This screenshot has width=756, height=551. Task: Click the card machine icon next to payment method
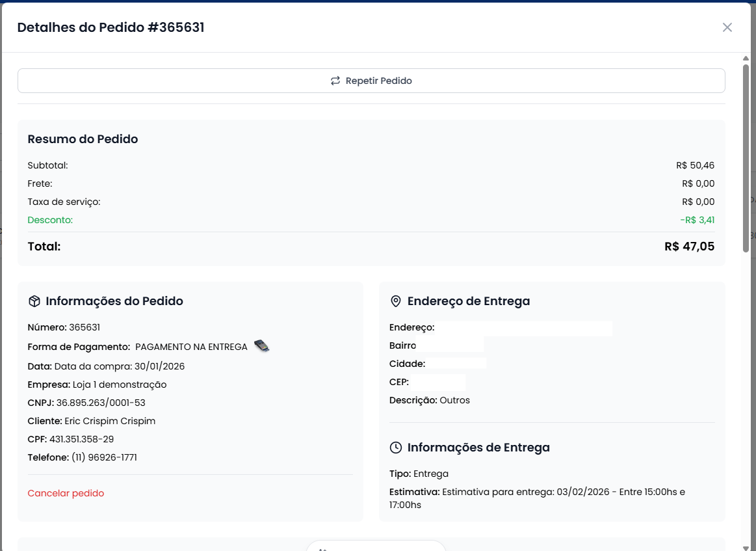(261, 346)
